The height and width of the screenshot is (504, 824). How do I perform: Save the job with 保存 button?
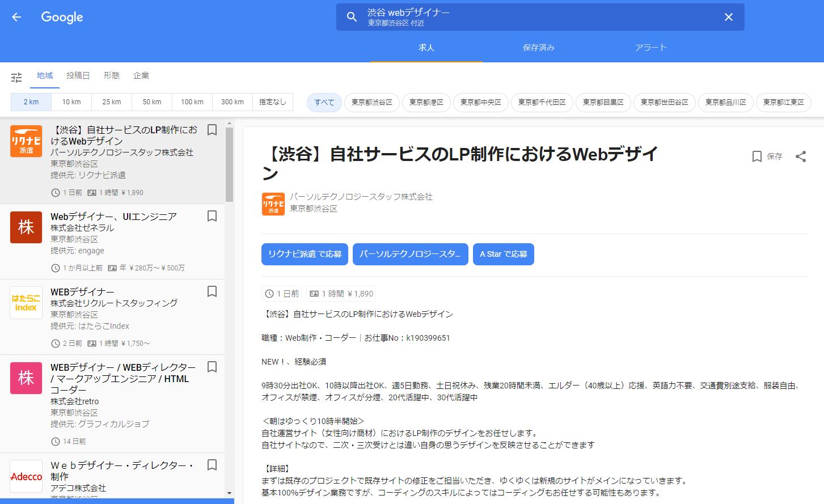(767, 156)
